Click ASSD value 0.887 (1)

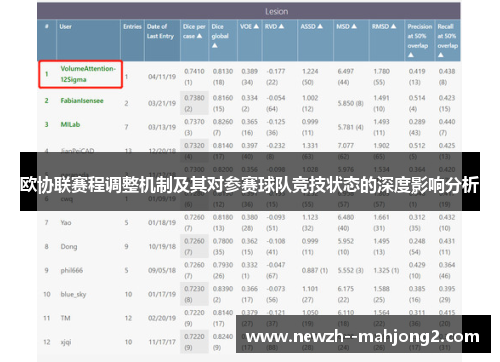coord(315,270)
